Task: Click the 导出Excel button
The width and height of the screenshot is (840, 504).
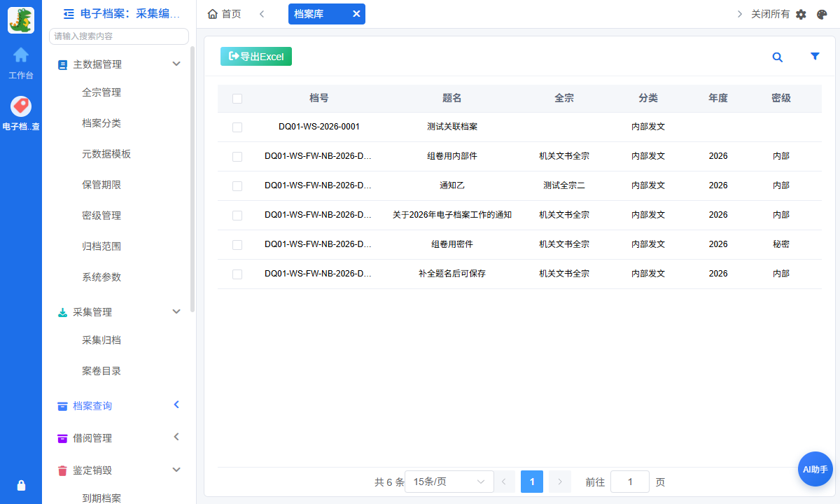Action: click(256, 57)
